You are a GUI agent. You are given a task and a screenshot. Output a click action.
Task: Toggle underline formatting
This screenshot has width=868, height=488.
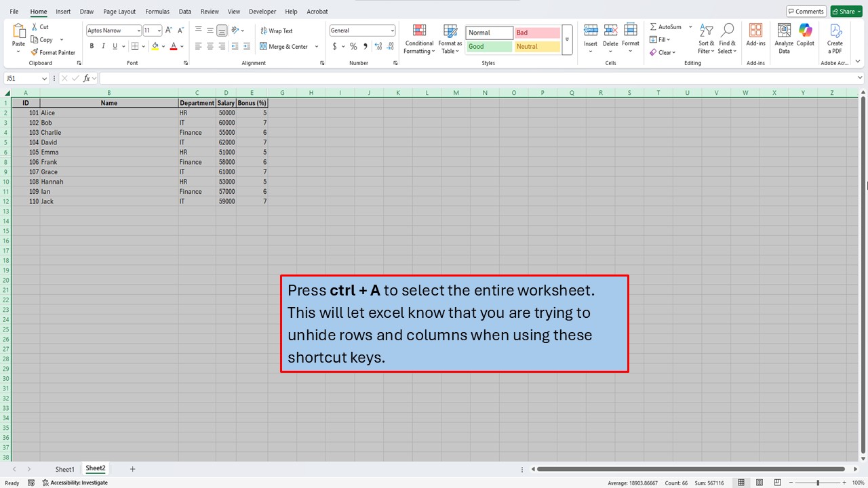click(113, 45)
